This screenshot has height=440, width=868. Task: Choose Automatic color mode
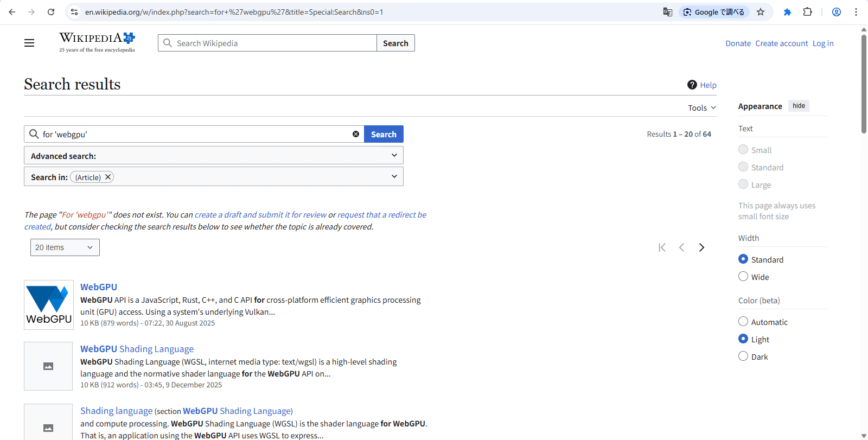click(743, 322)
